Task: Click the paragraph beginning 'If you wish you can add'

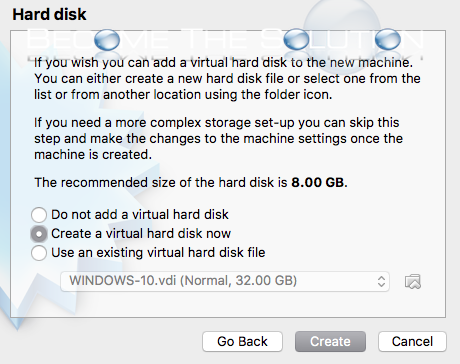Action: [227, 79]
